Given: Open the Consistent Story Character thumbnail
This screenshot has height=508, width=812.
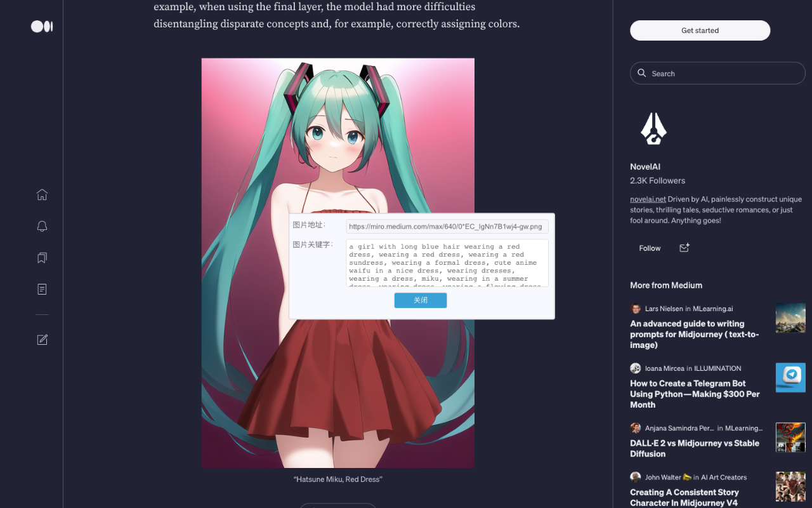Looking at the screenshot, I should coord(790,486).
